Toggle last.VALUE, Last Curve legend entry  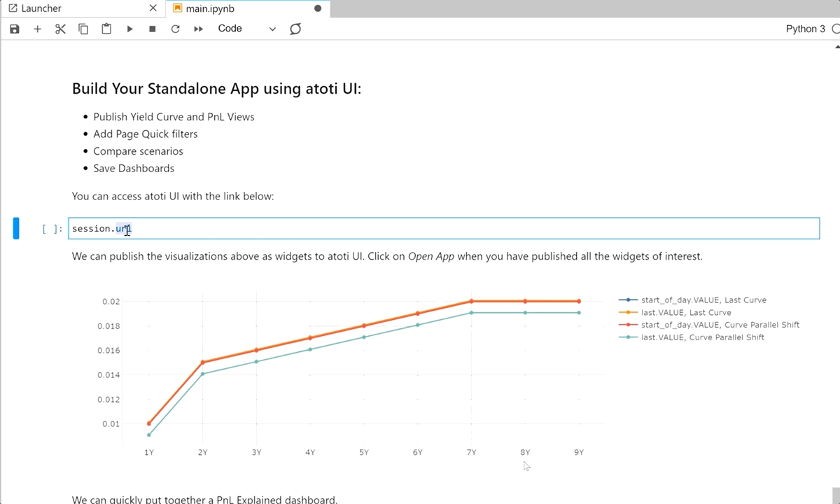tap(686, 313)
